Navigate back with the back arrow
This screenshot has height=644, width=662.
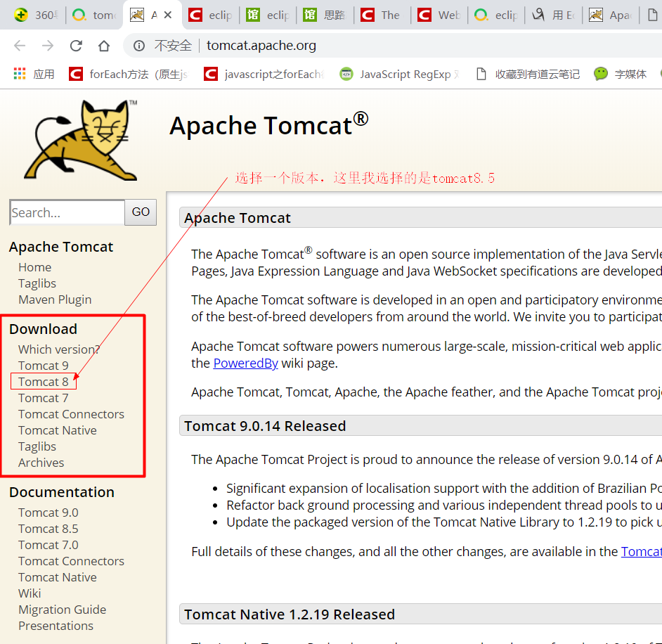19,44
